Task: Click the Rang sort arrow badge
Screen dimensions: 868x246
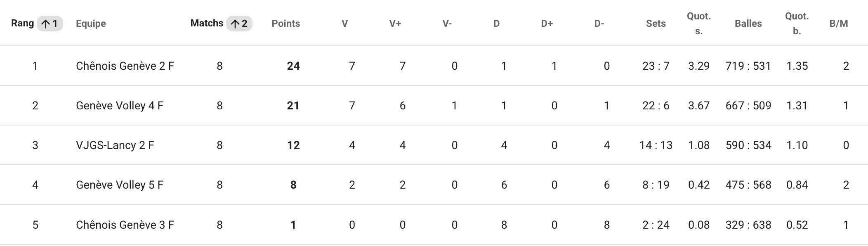Action: tap(50, 24)
